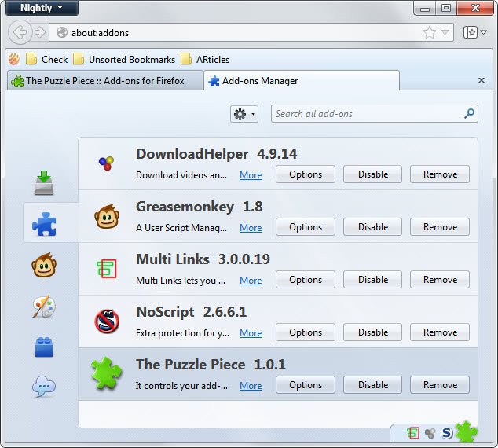Screen dimensions: 498x448
Task: Select the Extensions puzzle sidebar category
Action: tap(44, 224)
